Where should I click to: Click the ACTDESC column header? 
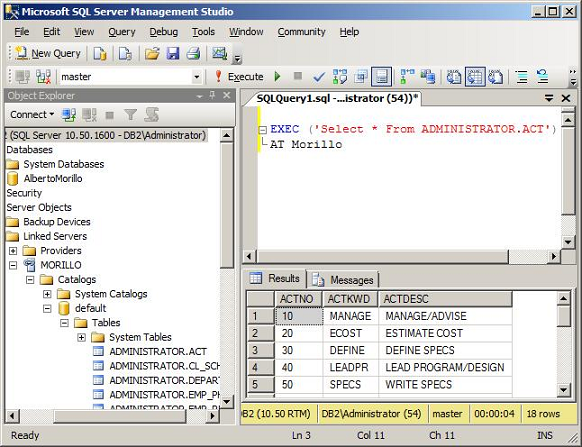pyautogui.click(x=445, y=299)
